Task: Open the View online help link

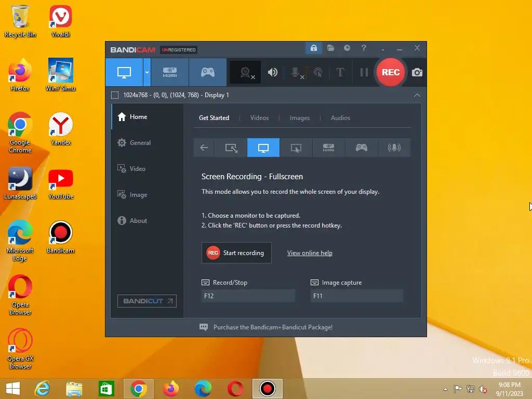Action: [310, 253]
